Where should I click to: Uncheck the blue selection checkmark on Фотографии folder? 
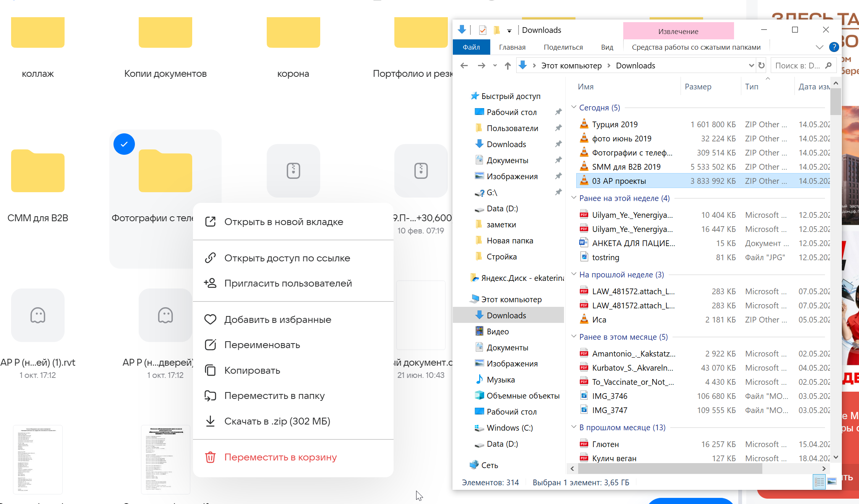(124, 144)
